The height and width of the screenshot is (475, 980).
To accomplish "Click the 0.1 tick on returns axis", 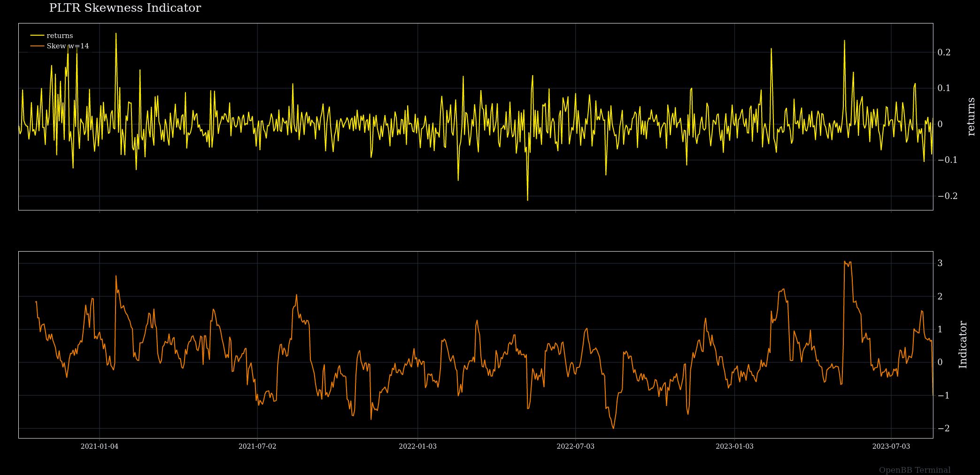I will click(944, 88).
